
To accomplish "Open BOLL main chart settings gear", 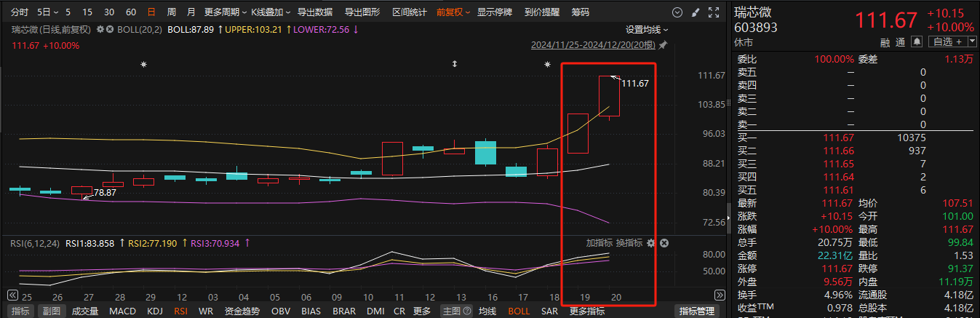I will click(x=100, y=29).
